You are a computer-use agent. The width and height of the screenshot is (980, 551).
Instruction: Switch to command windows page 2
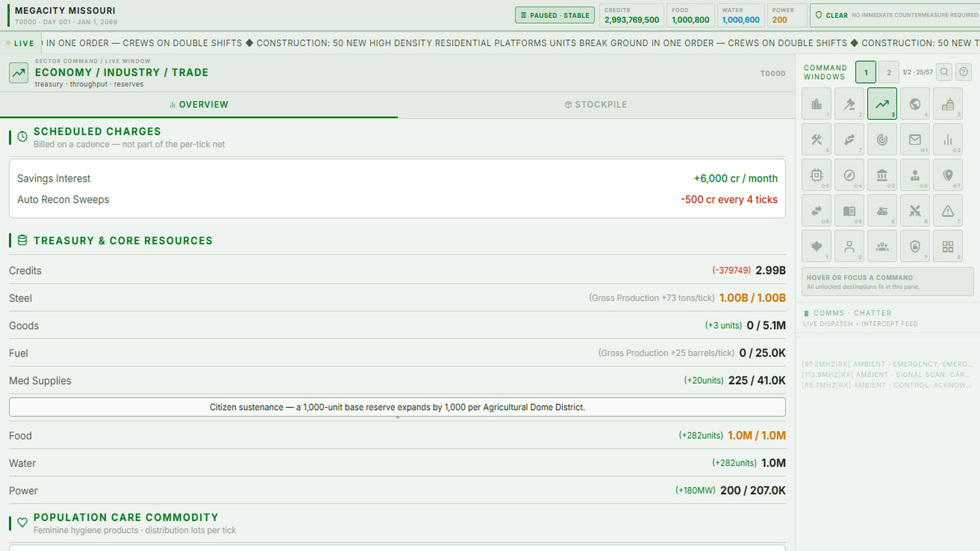[x=889, y=72]
